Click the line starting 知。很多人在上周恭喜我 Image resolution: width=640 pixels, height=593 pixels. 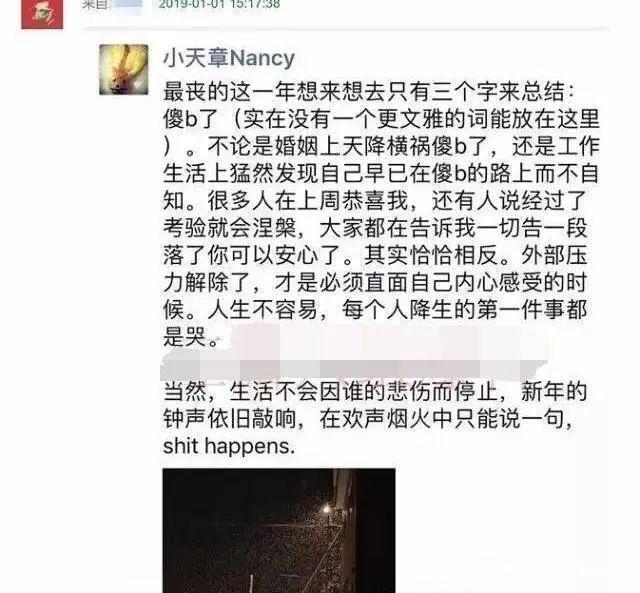pos(375,201)
